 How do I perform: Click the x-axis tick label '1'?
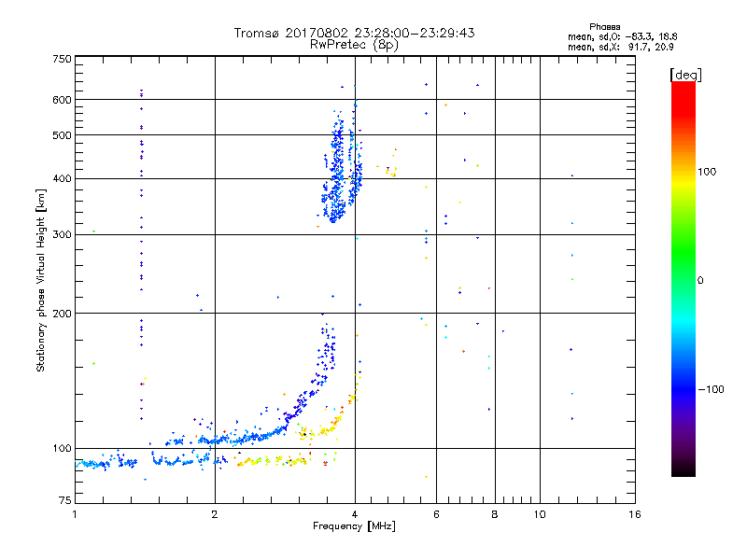coord(75,514)
